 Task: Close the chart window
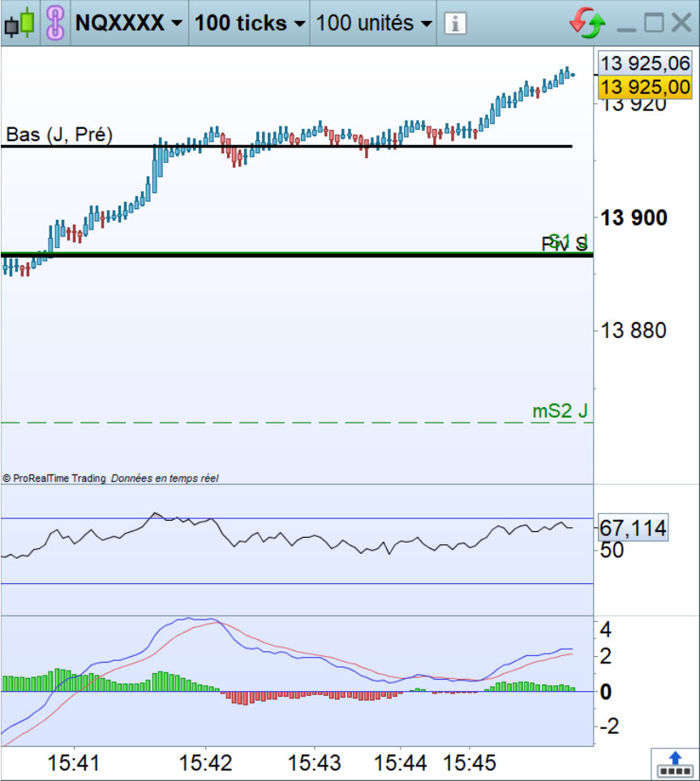681,23
